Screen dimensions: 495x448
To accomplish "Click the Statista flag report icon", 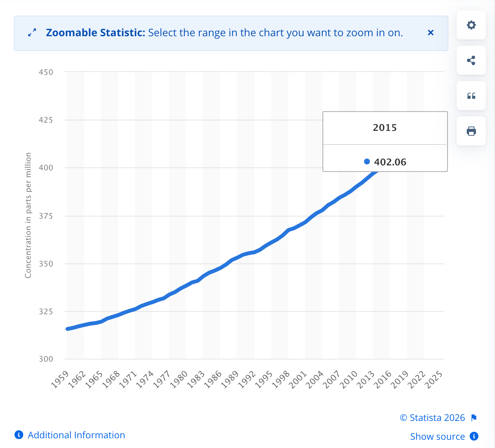I will [x=474, y=418].
